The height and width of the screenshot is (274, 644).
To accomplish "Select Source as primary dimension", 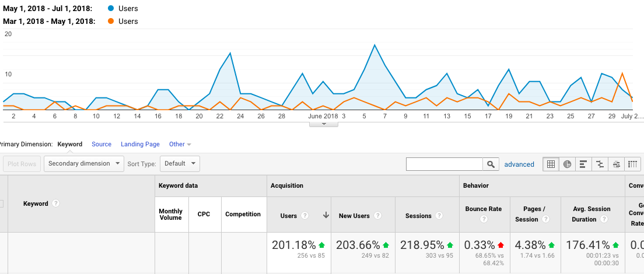I will pyautogui.click(x=101, y=144).
